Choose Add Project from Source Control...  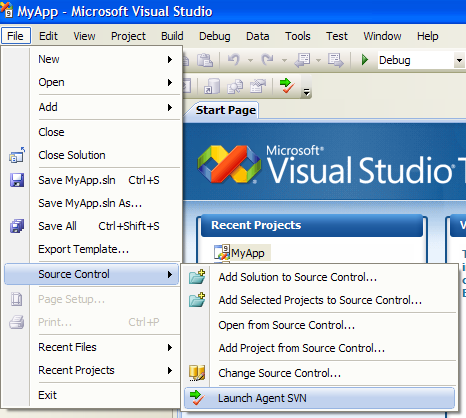319,348
